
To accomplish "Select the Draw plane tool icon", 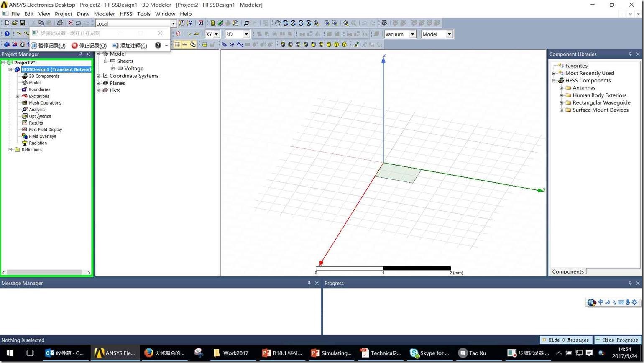I will point(197,33).
